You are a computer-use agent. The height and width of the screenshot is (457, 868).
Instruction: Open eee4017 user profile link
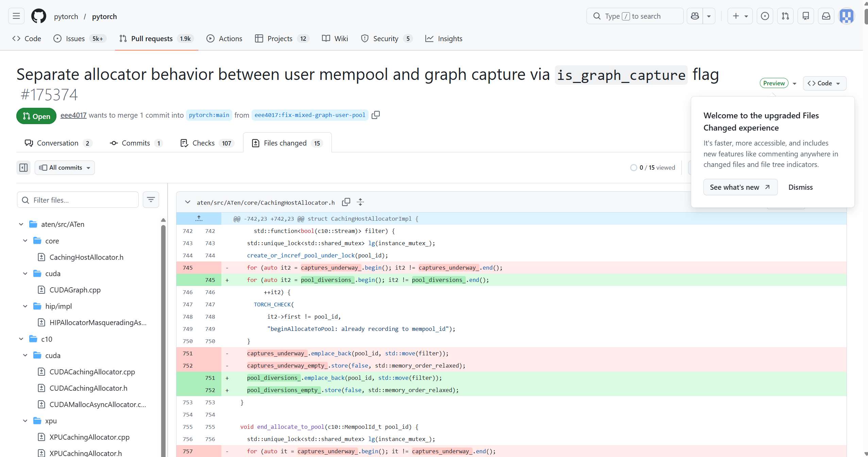(73, 115)
